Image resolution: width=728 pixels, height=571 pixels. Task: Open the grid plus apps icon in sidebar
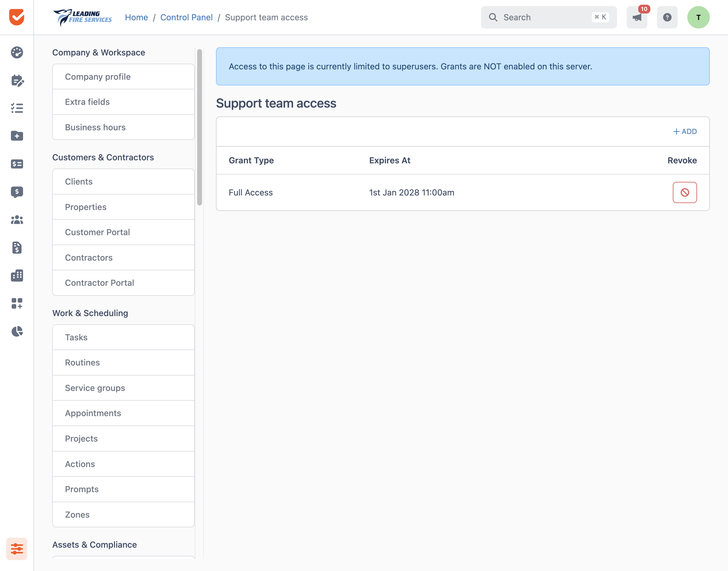(x=17, y=303)
